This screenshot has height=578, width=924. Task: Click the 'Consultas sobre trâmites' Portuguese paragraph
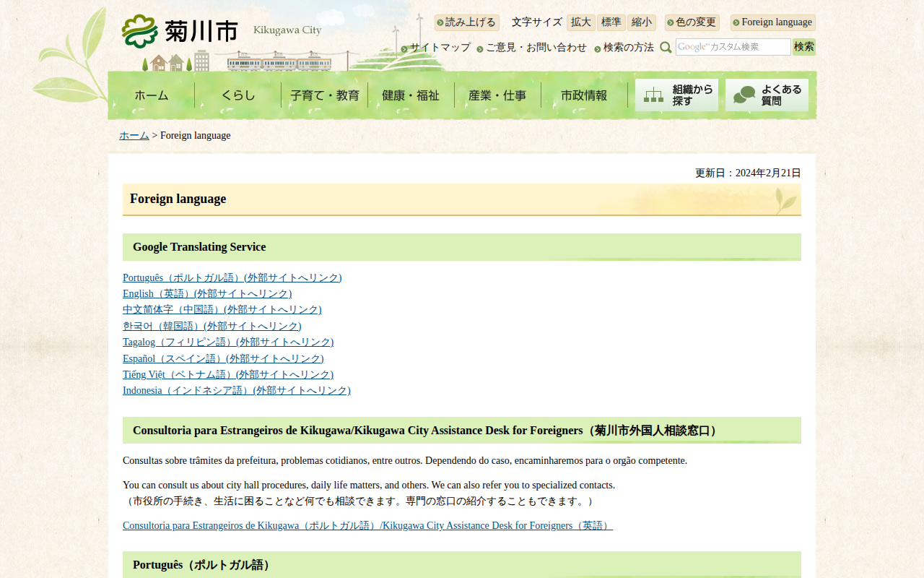(405, 460)
